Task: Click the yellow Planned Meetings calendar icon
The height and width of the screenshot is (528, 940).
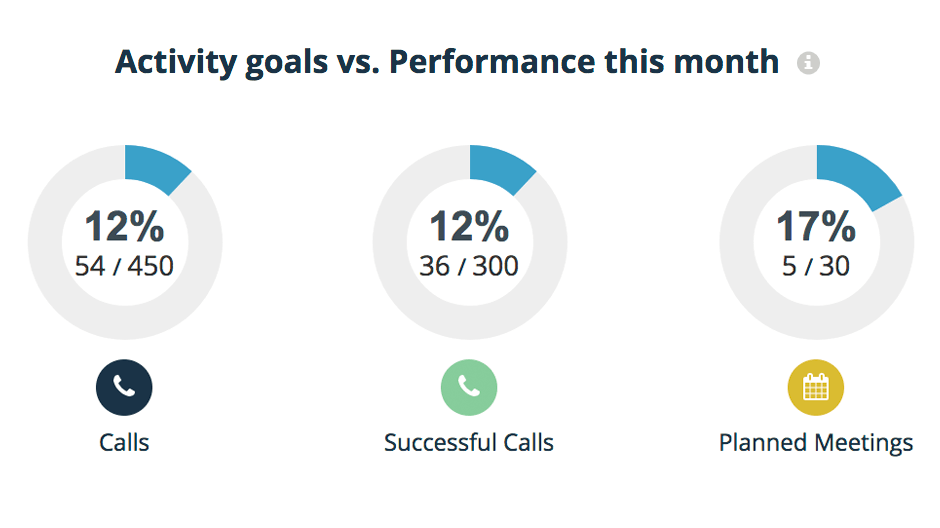Action: tap(815, 387)
